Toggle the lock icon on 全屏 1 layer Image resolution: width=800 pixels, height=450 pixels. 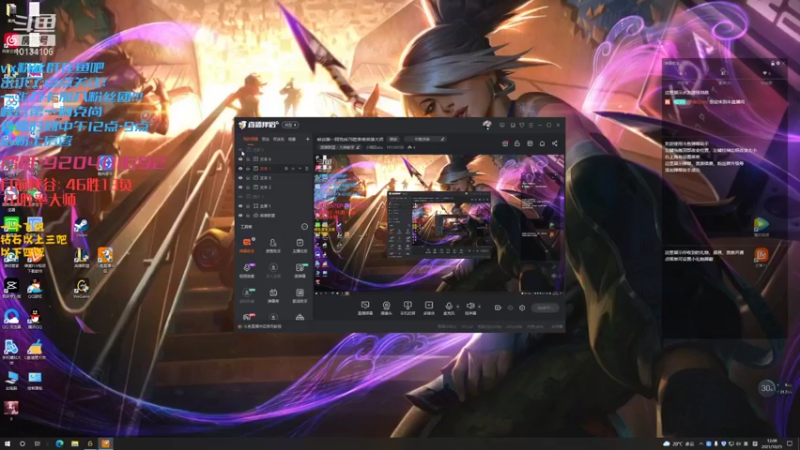(x=248, y=206)
